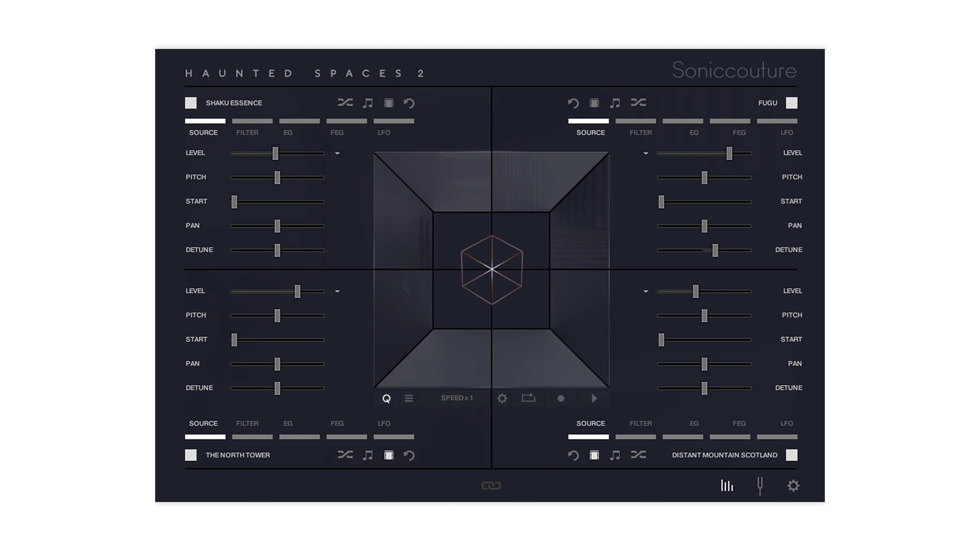Open the Shaku Essence sound name selector

tap(234, 103)
